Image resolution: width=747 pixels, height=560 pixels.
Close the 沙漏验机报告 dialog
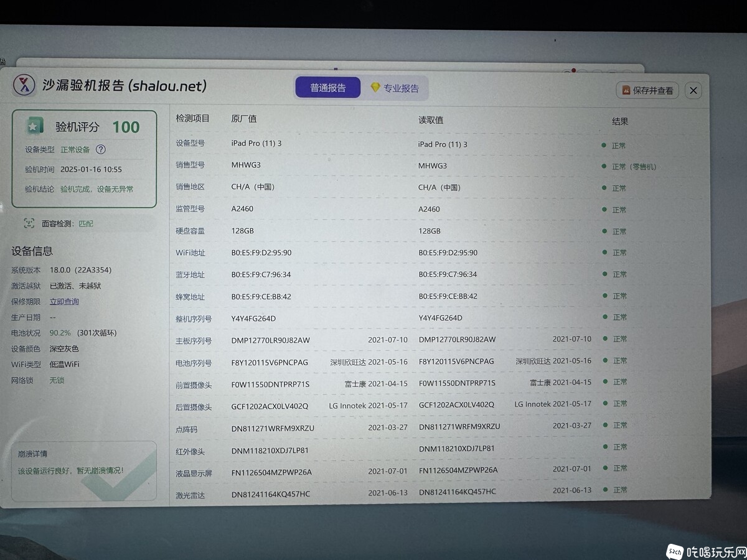coord(693,91)
